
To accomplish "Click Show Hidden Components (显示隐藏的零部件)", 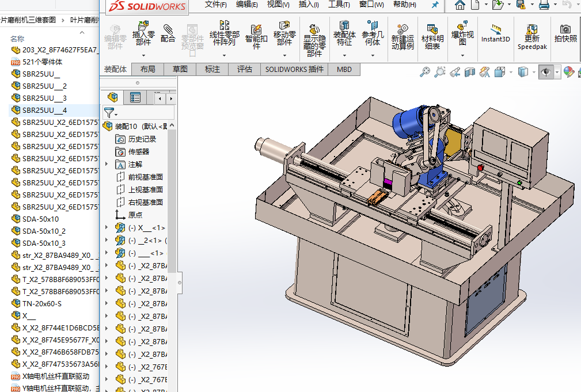I will (314, 40).
